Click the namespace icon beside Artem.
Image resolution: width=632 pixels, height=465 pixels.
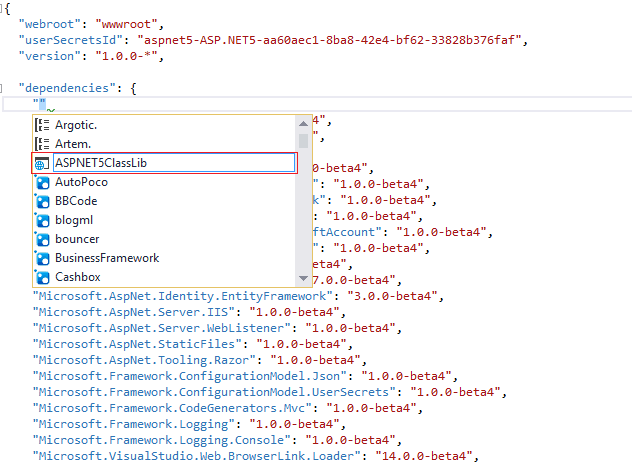click(42, 144)
